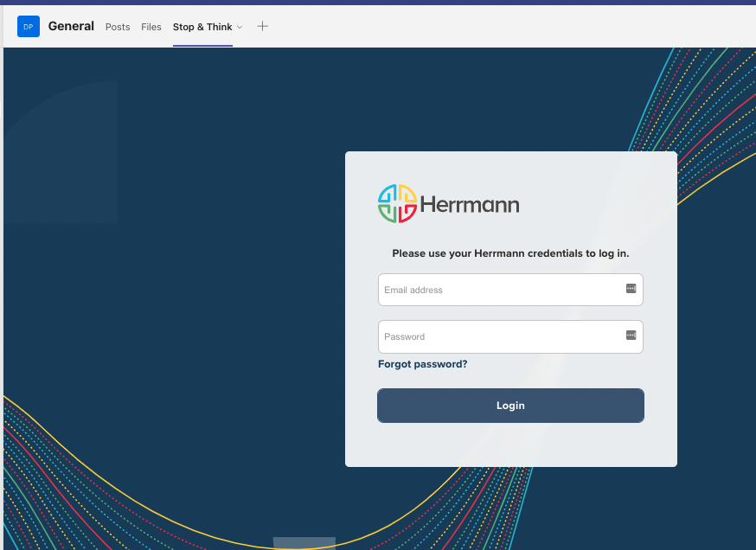Click the Login button
756x550 pixels.
[510, 406]
